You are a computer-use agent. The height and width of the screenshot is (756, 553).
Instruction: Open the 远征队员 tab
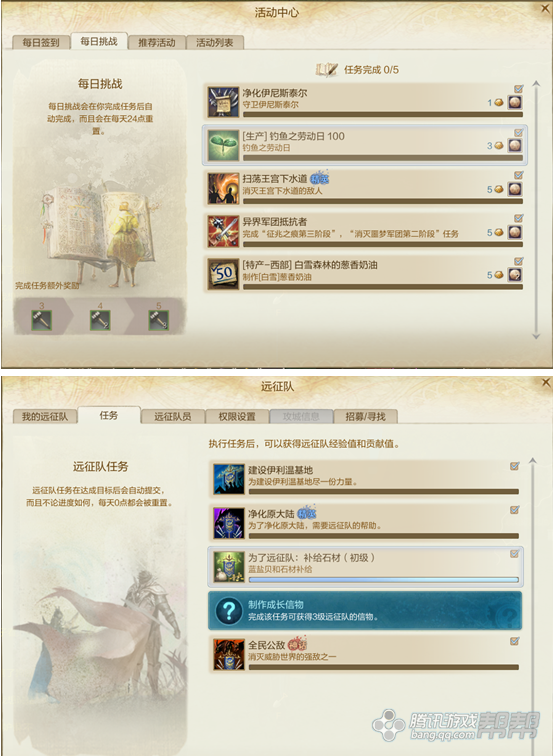[x=173, y=417]
